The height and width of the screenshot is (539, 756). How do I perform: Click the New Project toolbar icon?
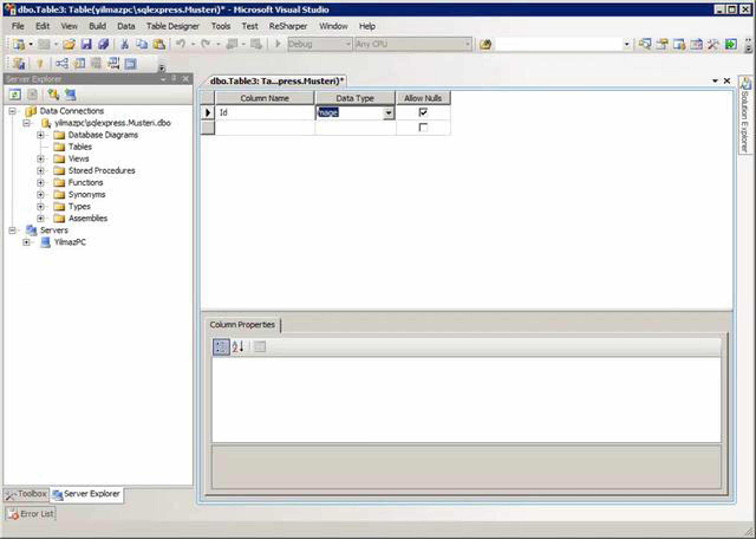19,44
